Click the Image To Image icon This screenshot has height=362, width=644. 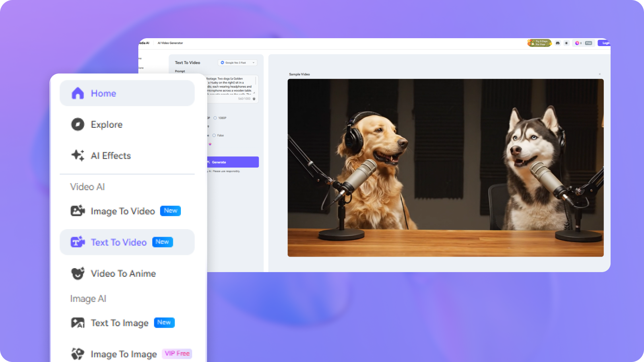click(x=78, y=354)
